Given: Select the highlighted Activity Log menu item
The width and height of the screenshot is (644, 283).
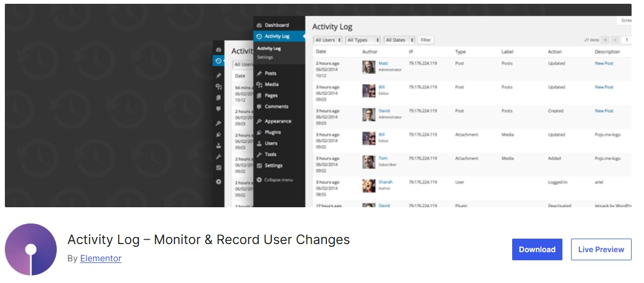Looking at the screenshot, I should click(x=279, y=36).
